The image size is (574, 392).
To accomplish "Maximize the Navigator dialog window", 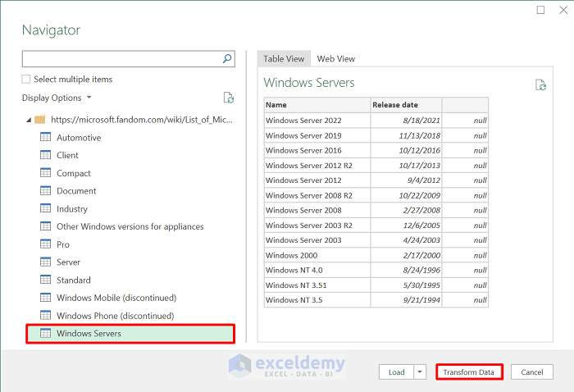I will coord(540,10).
